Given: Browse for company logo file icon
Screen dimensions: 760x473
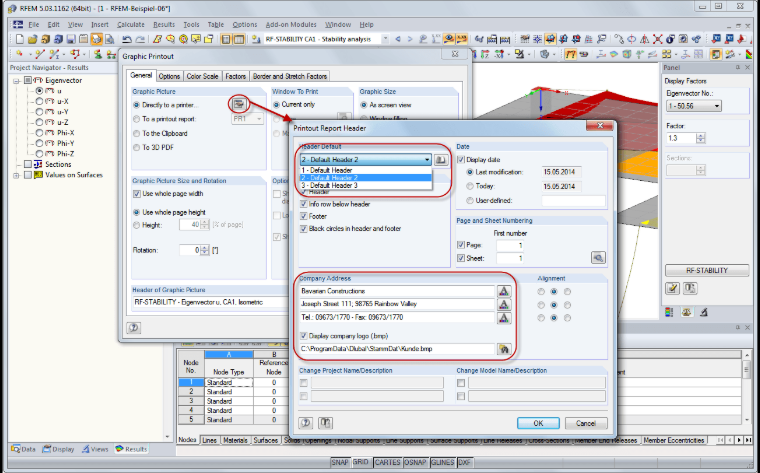Looking at the screenshot, I should tap(504, 349).
